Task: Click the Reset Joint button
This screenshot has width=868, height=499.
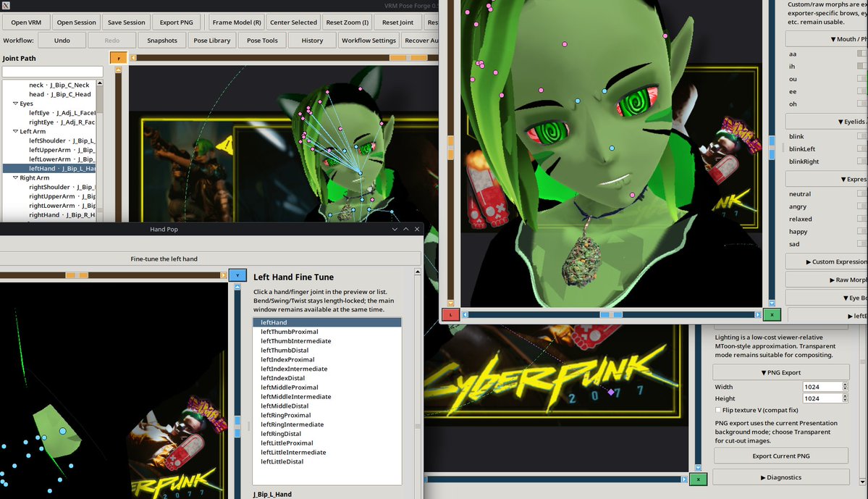Action: pos(398,22)
